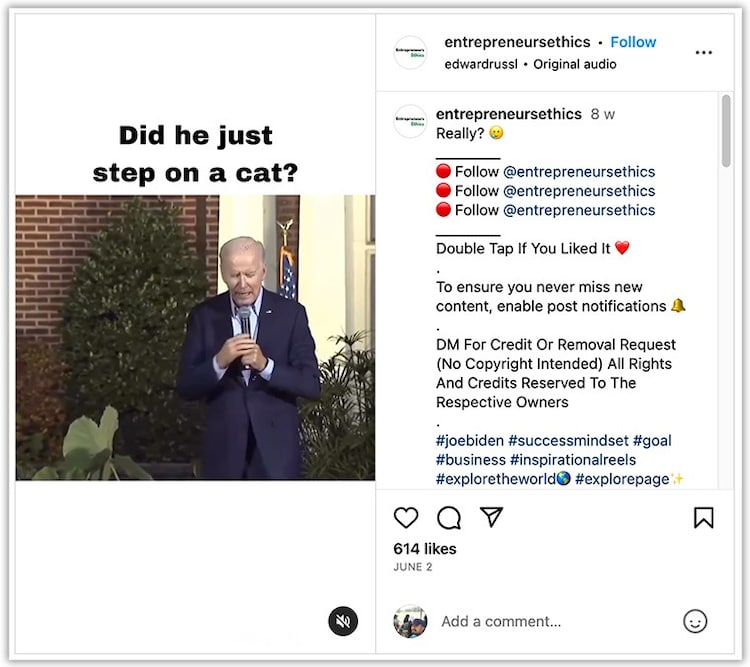
Task: Click caption author profile avatar
Action: click(410, 121)
